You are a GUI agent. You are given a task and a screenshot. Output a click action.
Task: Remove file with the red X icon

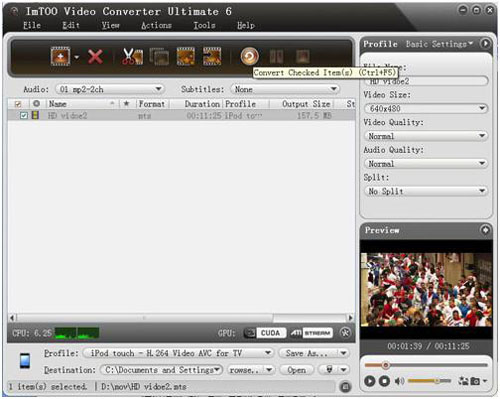[95, 57]
